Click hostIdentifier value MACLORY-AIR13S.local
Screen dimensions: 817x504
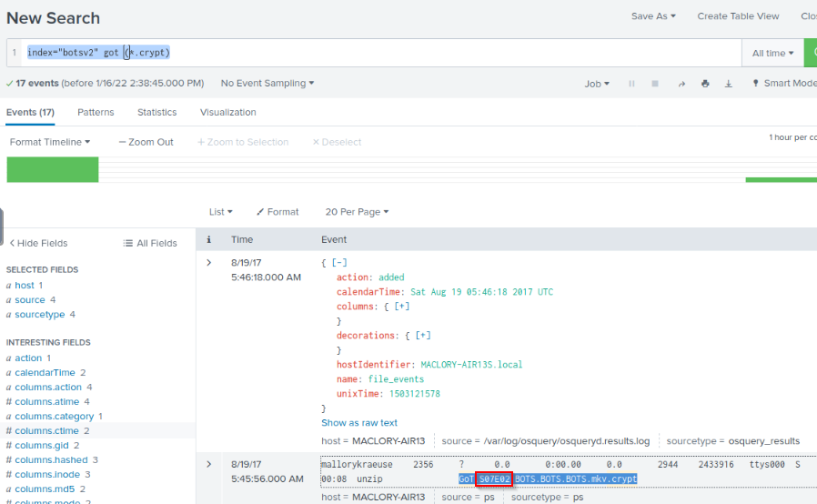coord(471,365)
